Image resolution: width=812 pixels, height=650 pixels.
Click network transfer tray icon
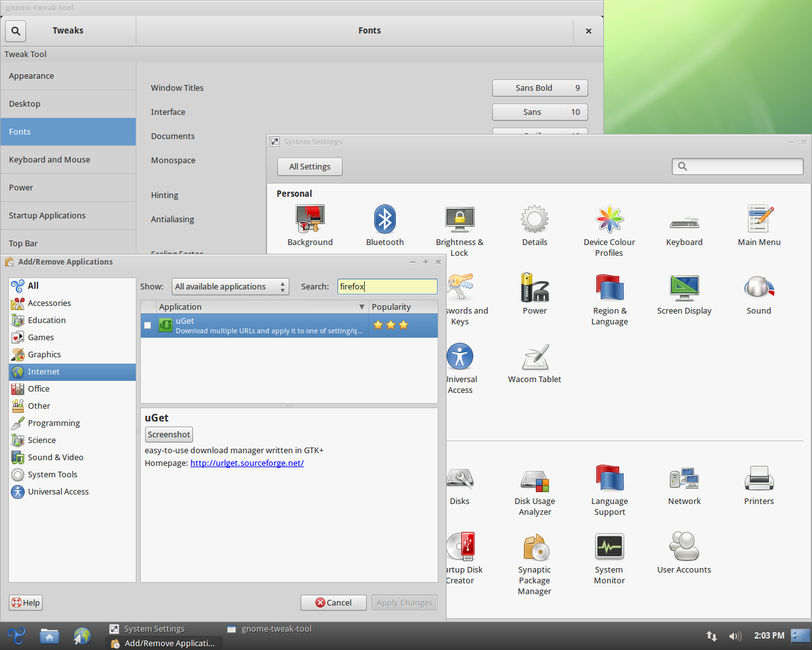coord(712,636)
